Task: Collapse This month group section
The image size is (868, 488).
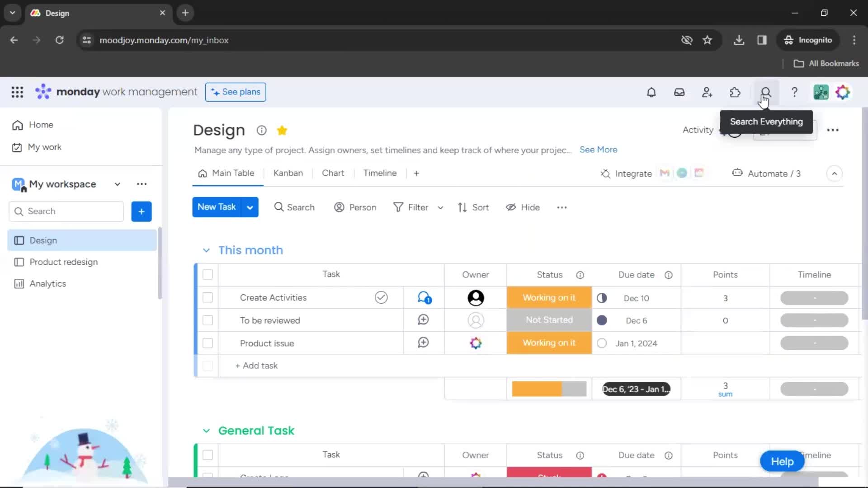Action: click(x=206, y=250)
